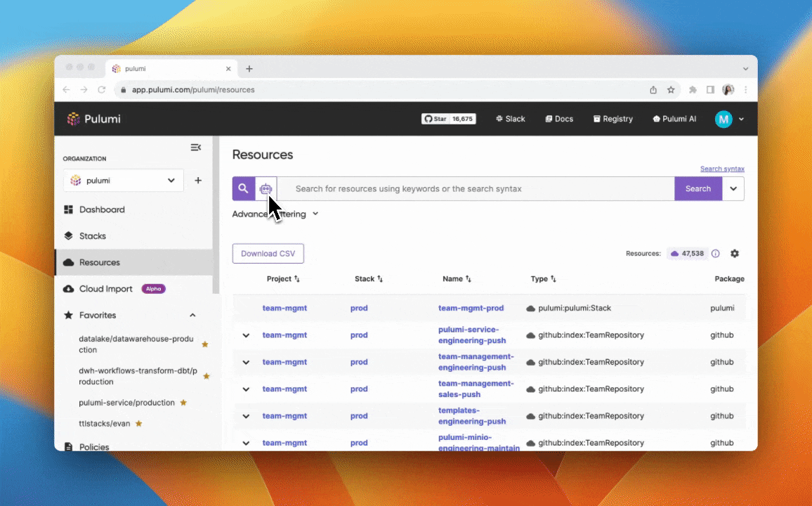The height and width of the screenshot is (506, 812).
Task: Click the Pulumi logo in header
Action: pyautogui.click(x=93, y=119)
